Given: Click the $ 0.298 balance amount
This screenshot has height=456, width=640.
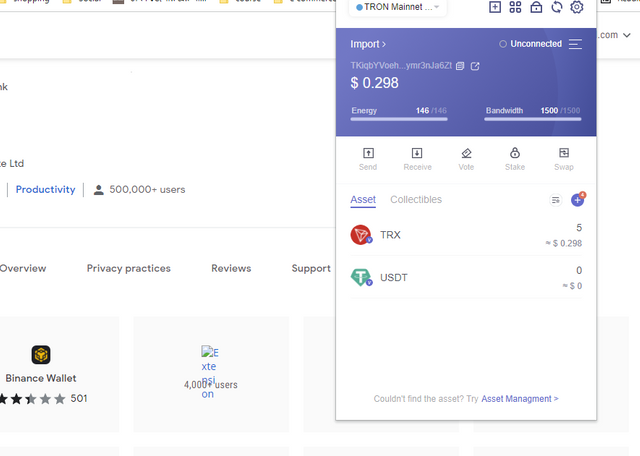Looking at the screenshot, I should [374, 83].
